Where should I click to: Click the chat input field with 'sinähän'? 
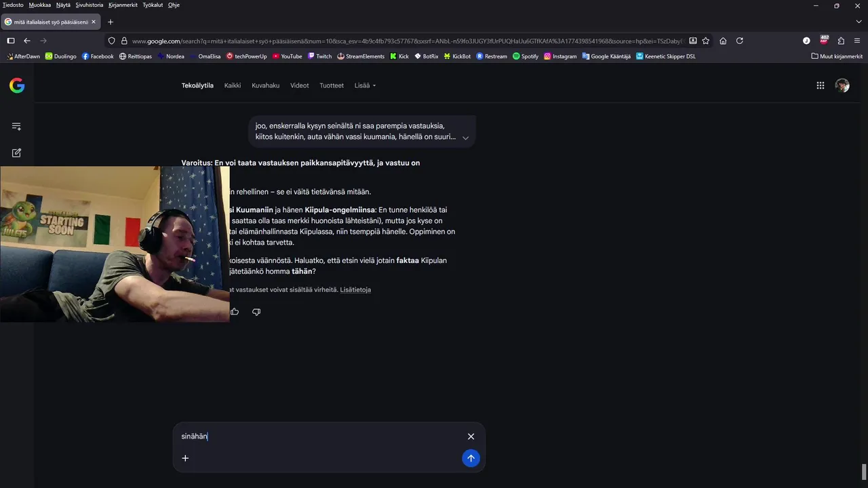(x=319, y=436)
